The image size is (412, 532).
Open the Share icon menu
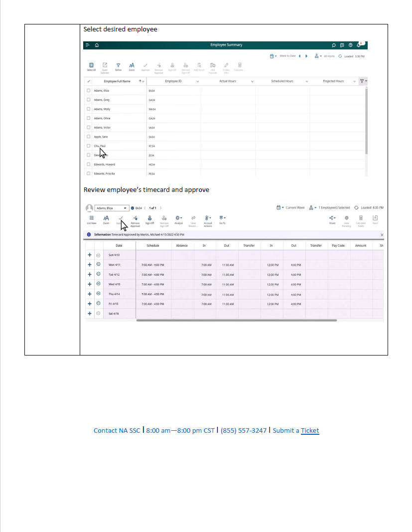332,218
